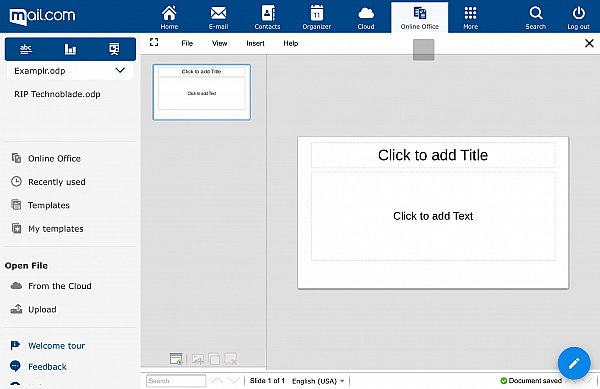The image size is (600, 389).
Task: Select Examplr.odp document name
Action: pyautogui.click(x=40, y=71)
